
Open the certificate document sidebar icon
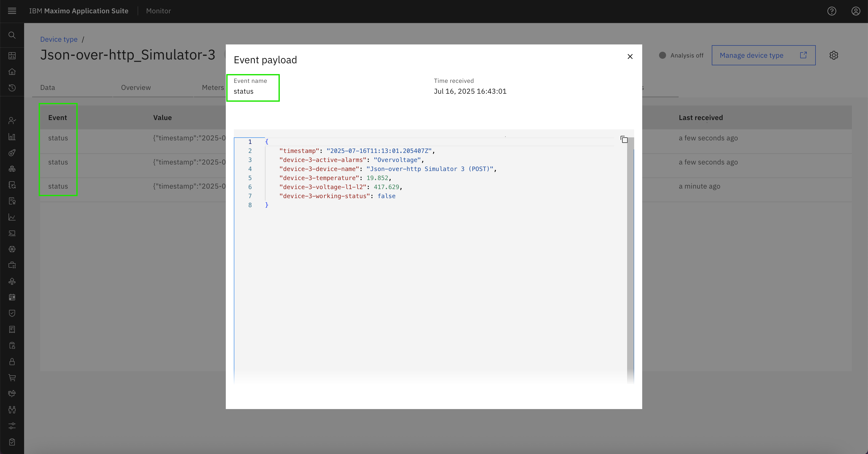pyautogui.click(x=12, y=201)
